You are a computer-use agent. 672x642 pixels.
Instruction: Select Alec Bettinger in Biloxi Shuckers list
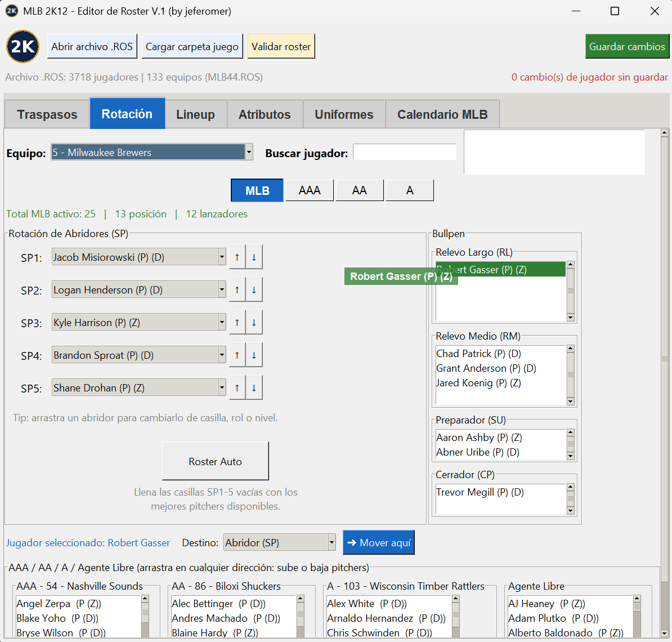click(x=234, y=603)
